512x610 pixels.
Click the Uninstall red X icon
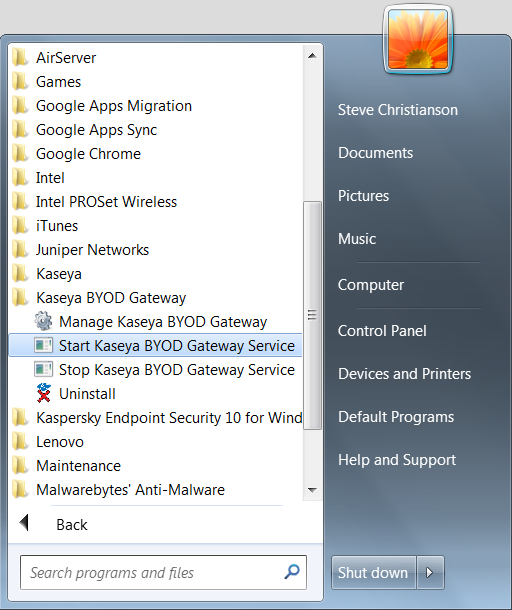coord(44,393)
